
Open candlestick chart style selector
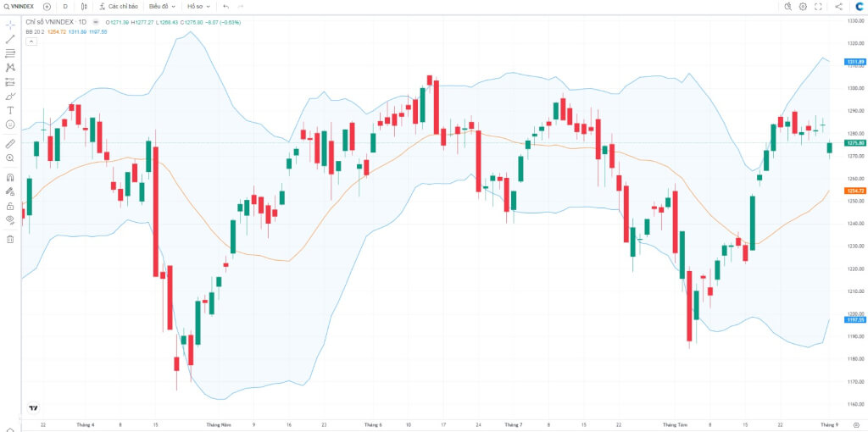tap(84, 7)
